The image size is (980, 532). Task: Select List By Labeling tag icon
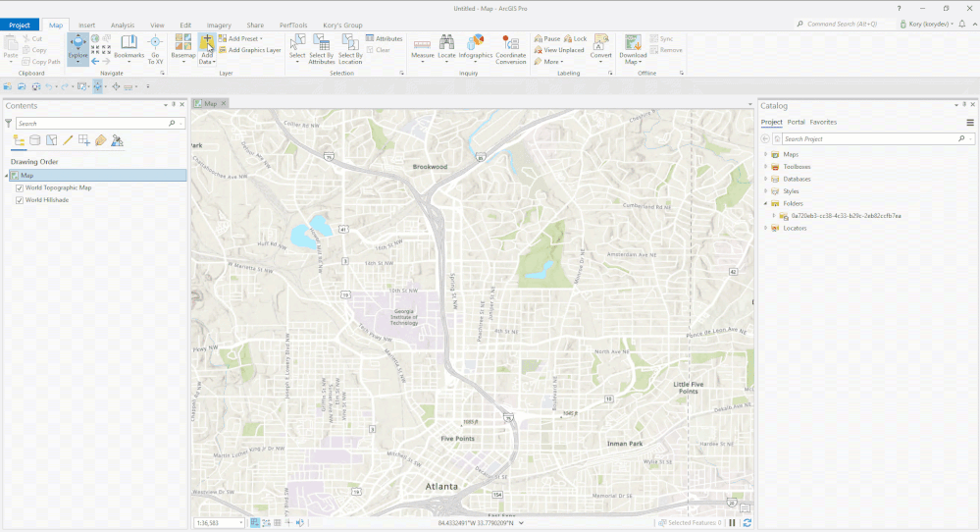101,141
